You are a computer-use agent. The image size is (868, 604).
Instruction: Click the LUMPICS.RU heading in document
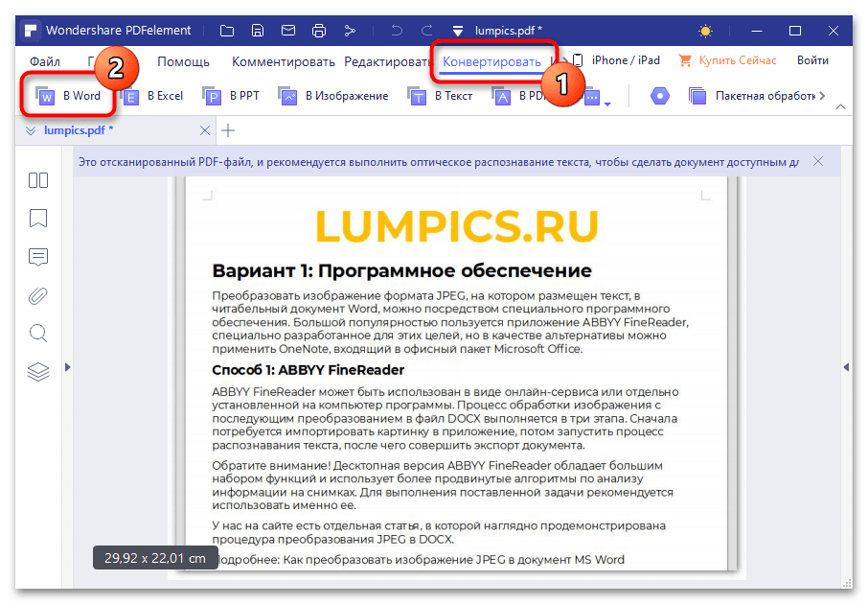coord(457,226)
